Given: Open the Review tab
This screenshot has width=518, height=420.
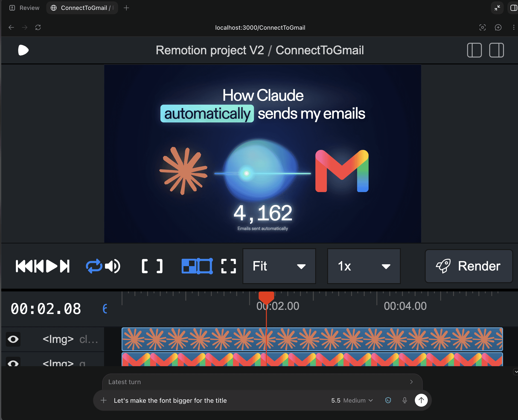Looking at the screenshot, I should [24, 8].
